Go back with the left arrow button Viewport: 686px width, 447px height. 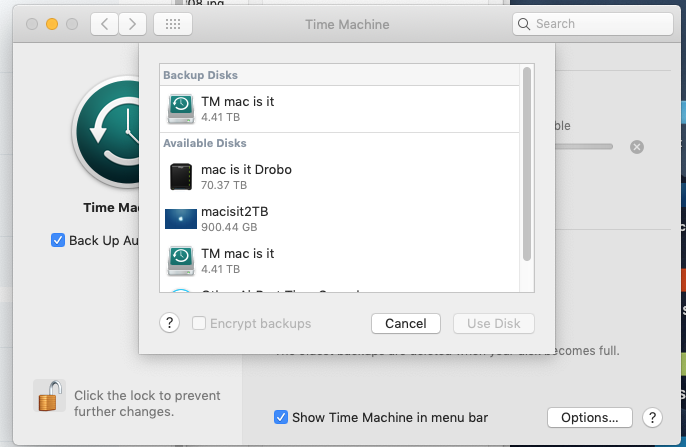point(104,24)
